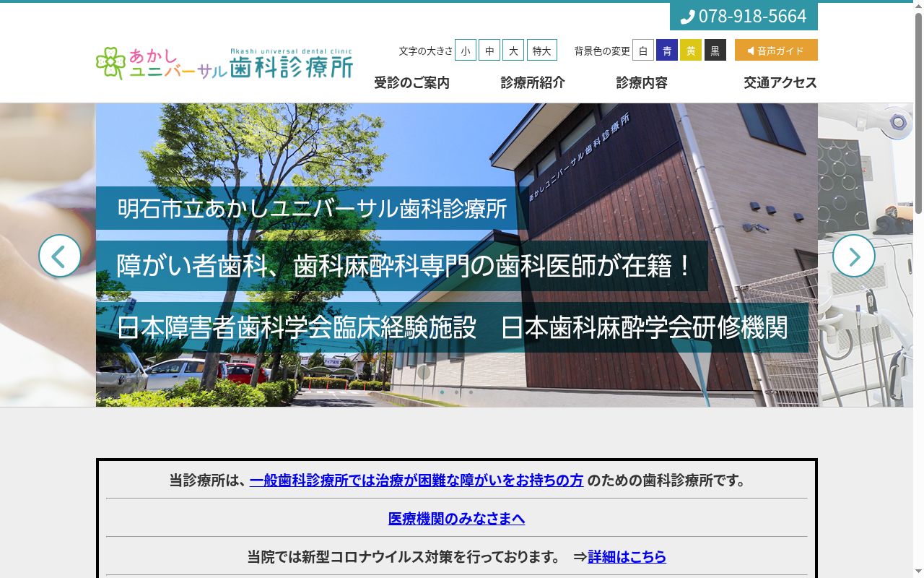924x578 pixels.
Task: Go to previous slide arrow
Action: point(60,256)
